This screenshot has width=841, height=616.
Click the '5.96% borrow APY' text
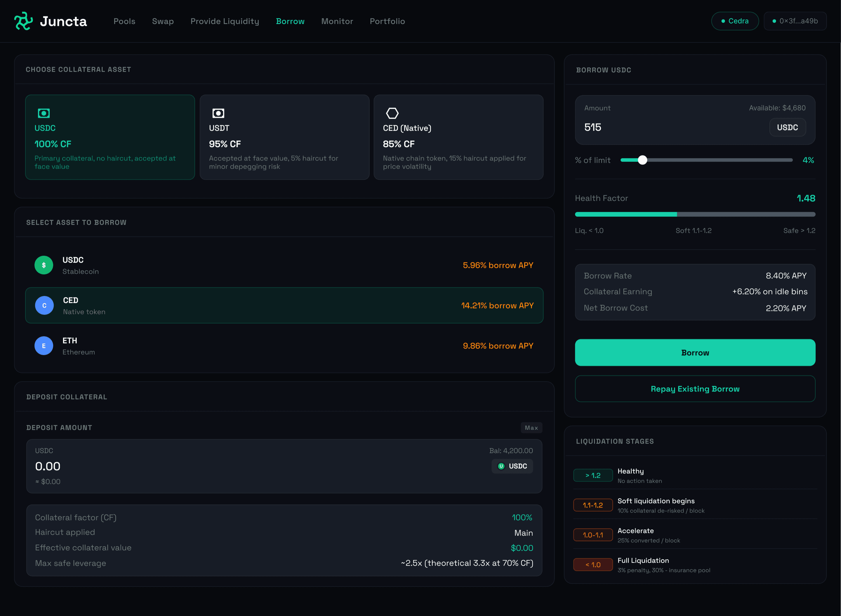click(x=498, y=265)
